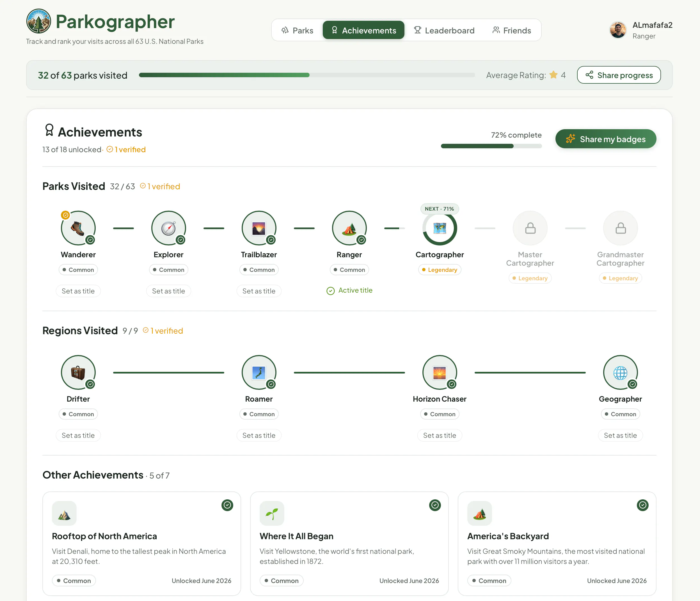Click the Common tag under Ranger
This screenshot has height=601, width=700.
click(349, 270)
